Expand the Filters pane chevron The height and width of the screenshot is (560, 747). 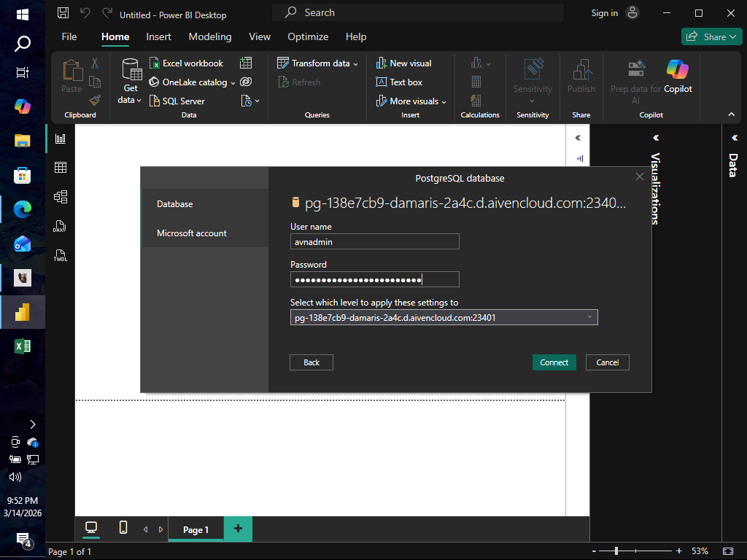coord(578,138)
